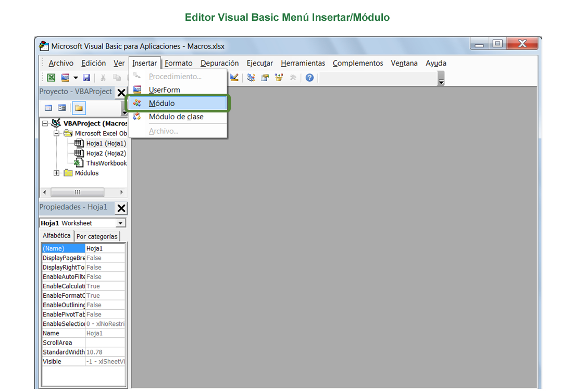This screenshot has width=573, height=392.
Task: Open the Herramientas menu
Action: point(303,63)
